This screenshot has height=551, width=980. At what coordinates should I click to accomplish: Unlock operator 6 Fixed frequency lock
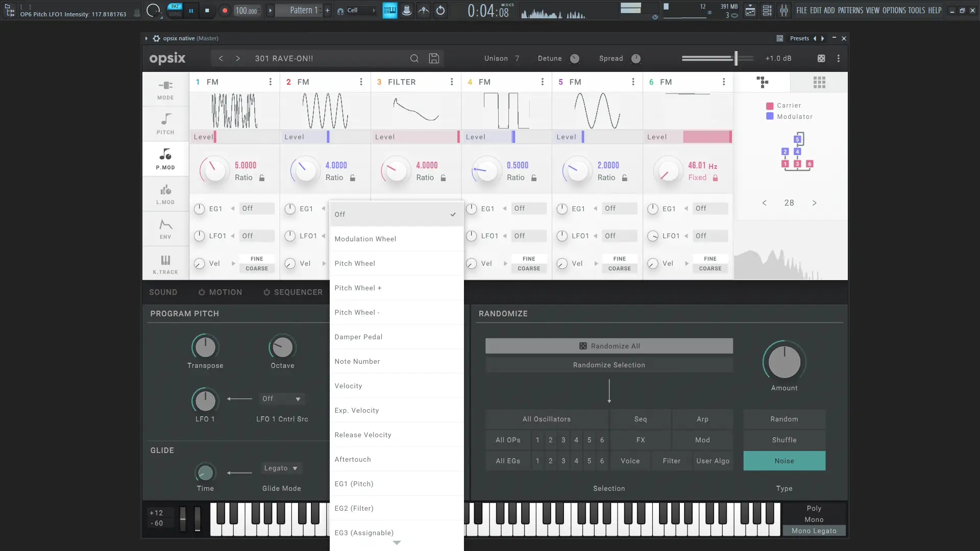[715, 178]
